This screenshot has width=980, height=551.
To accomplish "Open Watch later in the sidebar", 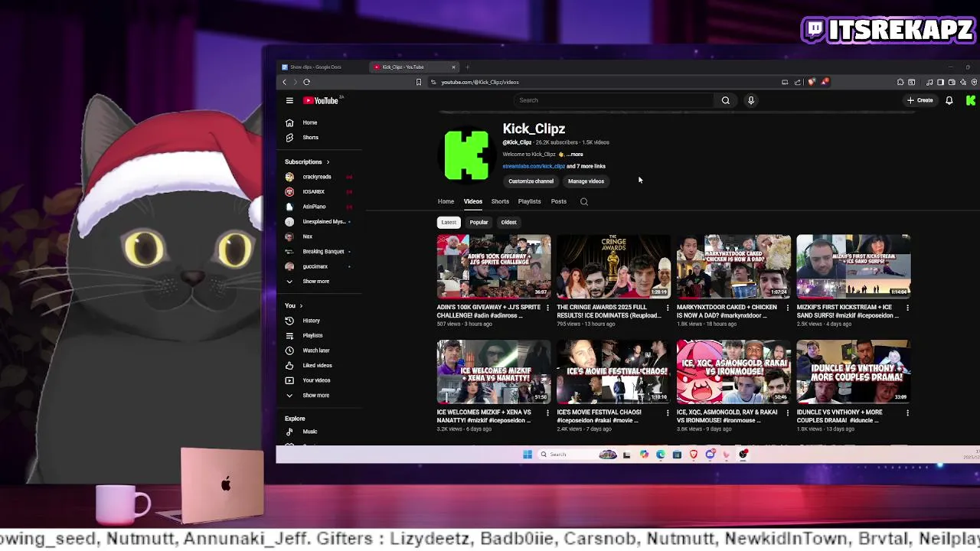I will point(316,350).
